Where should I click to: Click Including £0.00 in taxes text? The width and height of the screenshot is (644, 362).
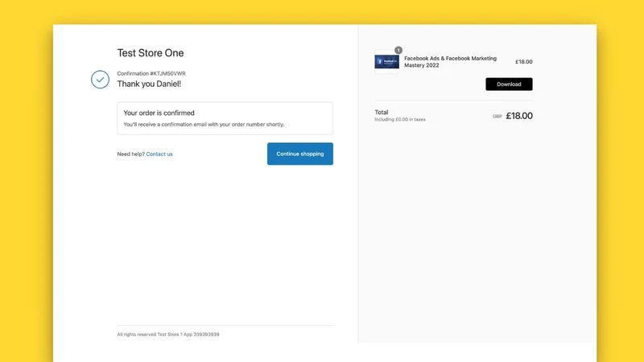pyautogui.click(x=400, y=119)
